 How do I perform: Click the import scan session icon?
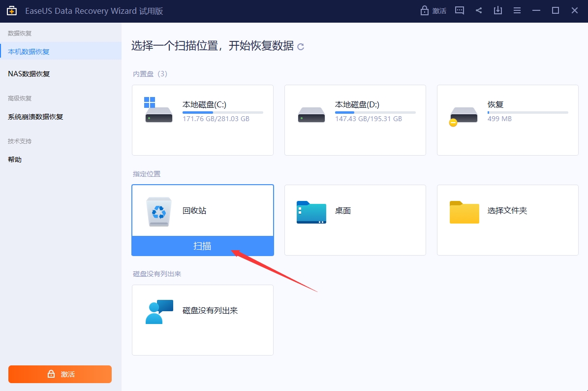tap(498, 10)
